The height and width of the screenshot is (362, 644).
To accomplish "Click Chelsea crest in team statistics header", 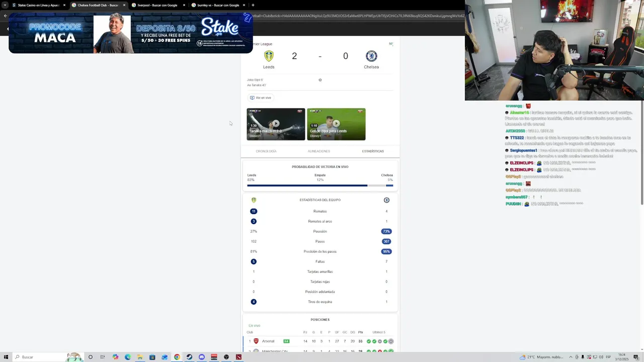I will pyautogui.click(x=386, y=200).
